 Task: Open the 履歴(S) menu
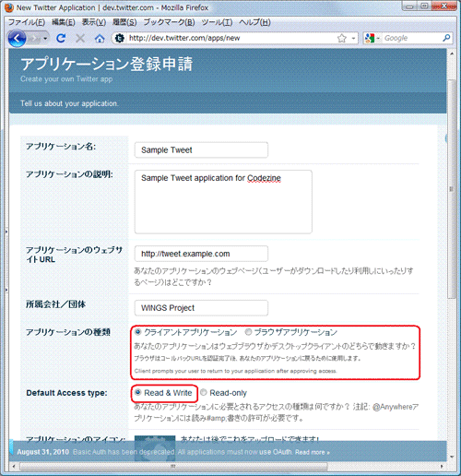124,22
